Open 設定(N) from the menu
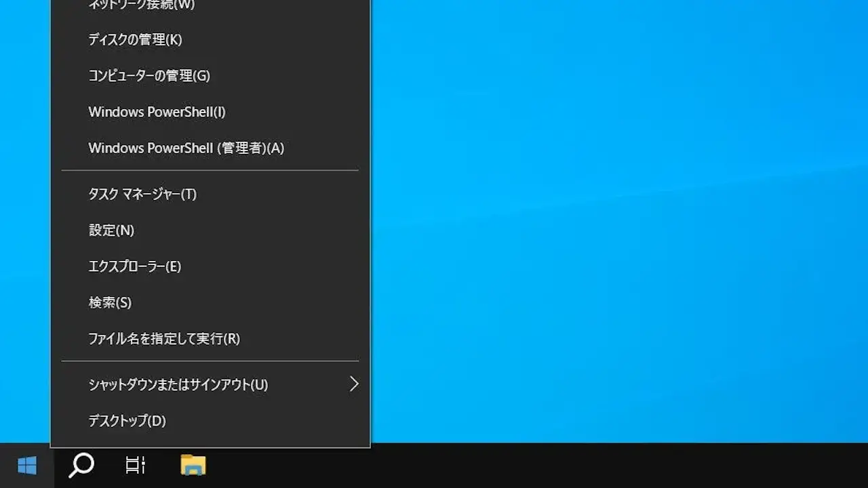This screenshot has width=868, height=488. (210, 230)
